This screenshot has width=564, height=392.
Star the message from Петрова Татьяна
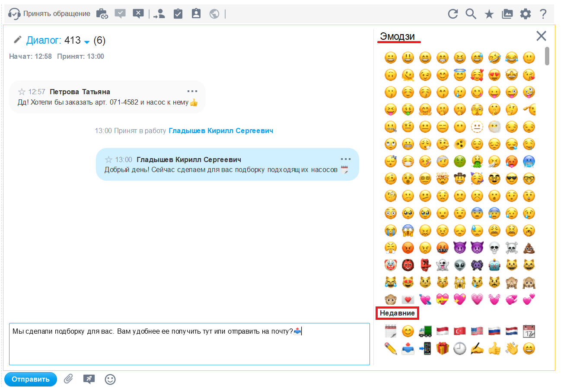22,92
